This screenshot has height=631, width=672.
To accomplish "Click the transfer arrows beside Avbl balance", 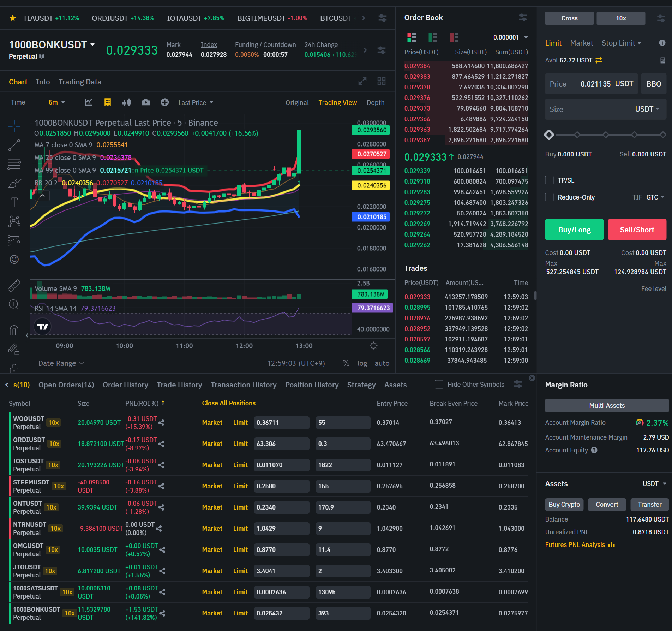I will point(599,60).
